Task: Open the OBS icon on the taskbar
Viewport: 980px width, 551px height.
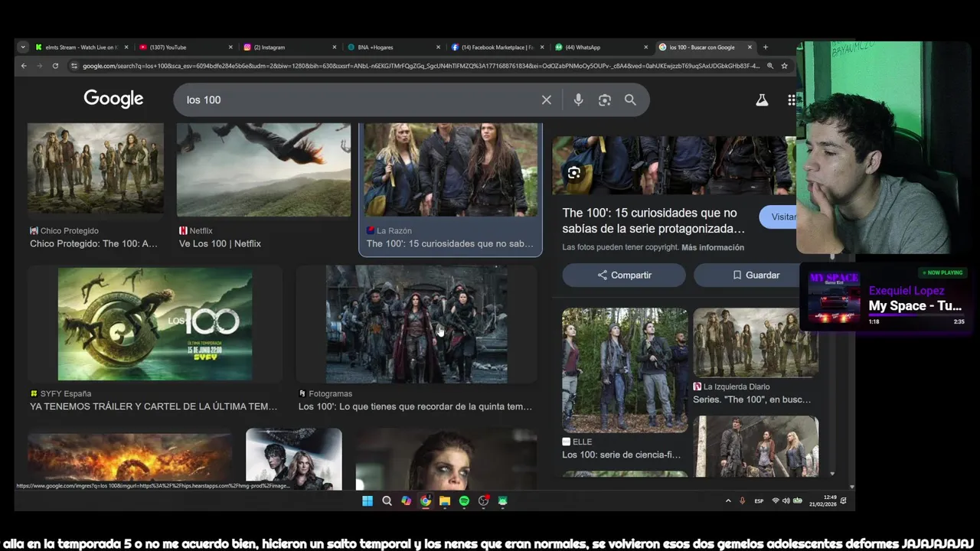Action: [483, 501]
